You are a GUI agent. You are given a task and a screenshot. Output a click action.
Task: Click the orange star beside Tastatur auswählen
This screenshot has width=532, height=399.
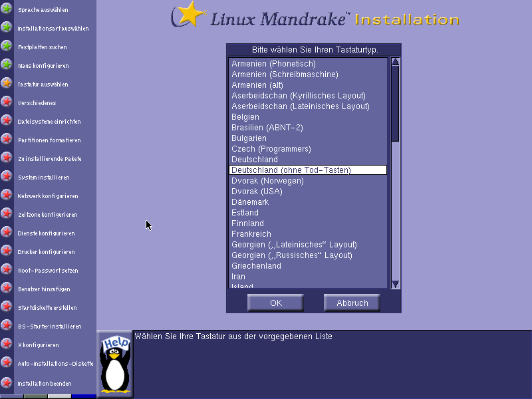click(x=7, y=83)
